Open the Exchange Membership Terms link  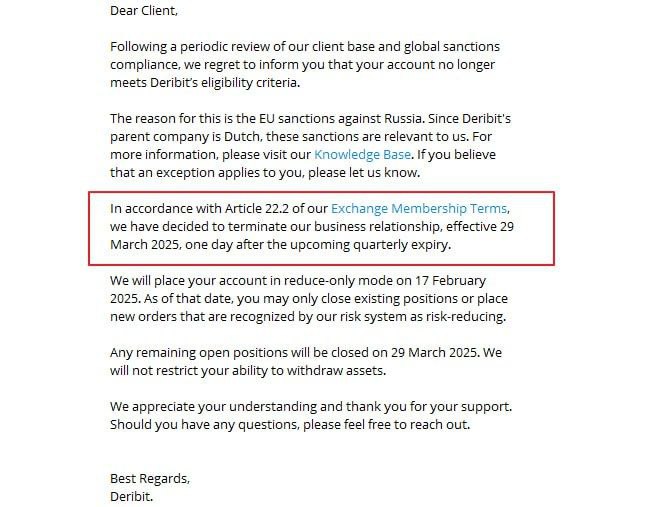[419, 208]
